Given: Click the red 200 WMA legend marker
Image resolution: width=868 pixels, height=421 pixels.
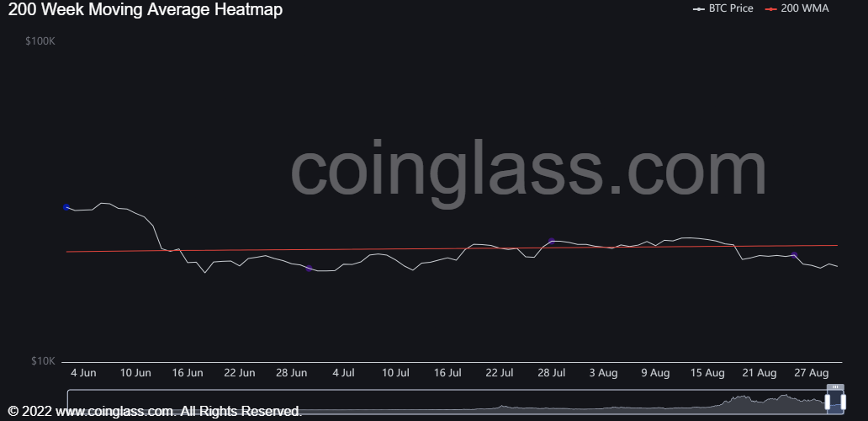Looking at the screenshot, I should point(771,8).
